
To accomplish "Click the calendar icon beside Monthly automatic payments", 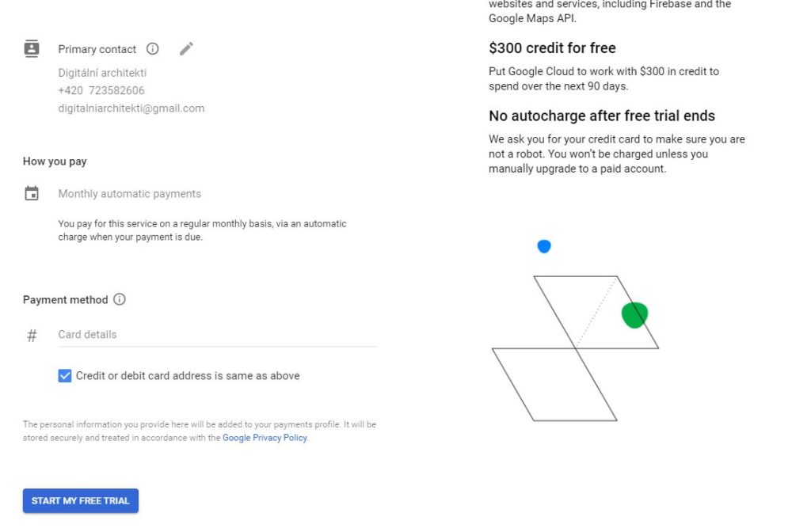I will pyautogui.click(x=32, y=193).
